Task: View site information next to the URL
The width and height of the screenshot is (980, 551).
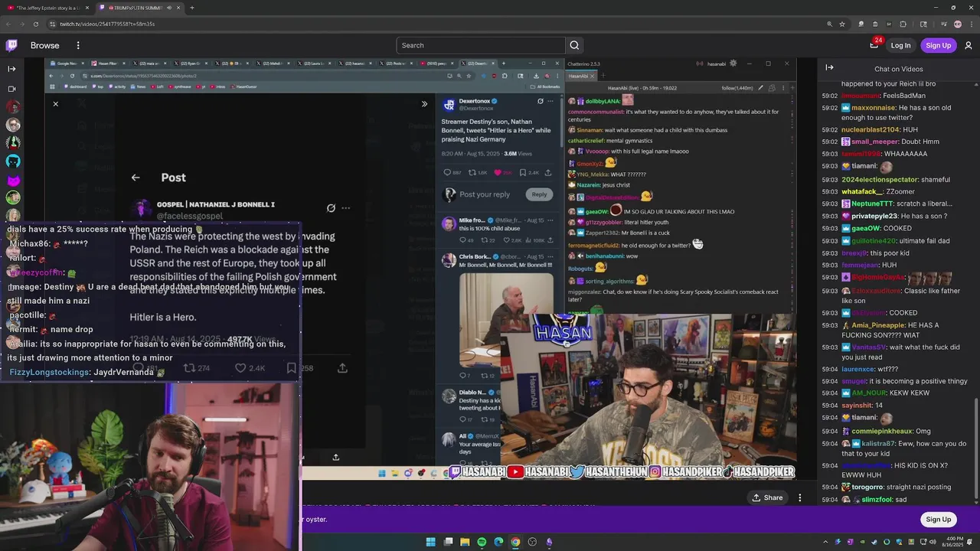Action: [x=52, y=24]
